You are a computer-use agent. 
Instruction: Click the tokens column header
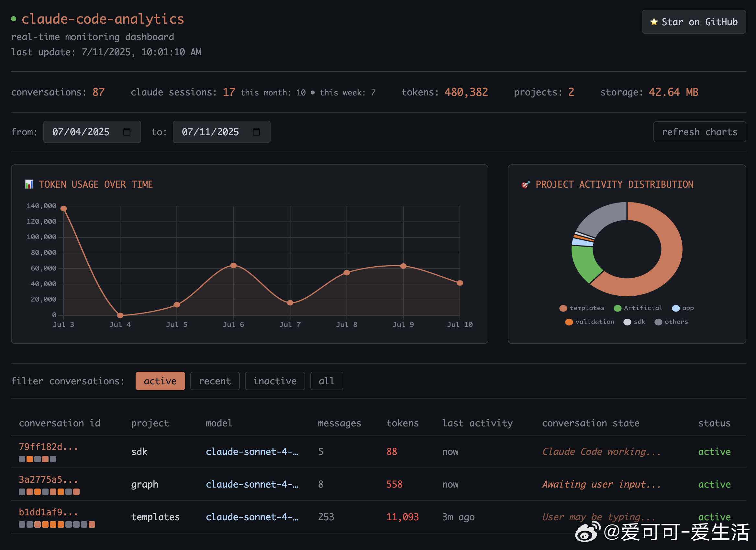coord(402,423)
